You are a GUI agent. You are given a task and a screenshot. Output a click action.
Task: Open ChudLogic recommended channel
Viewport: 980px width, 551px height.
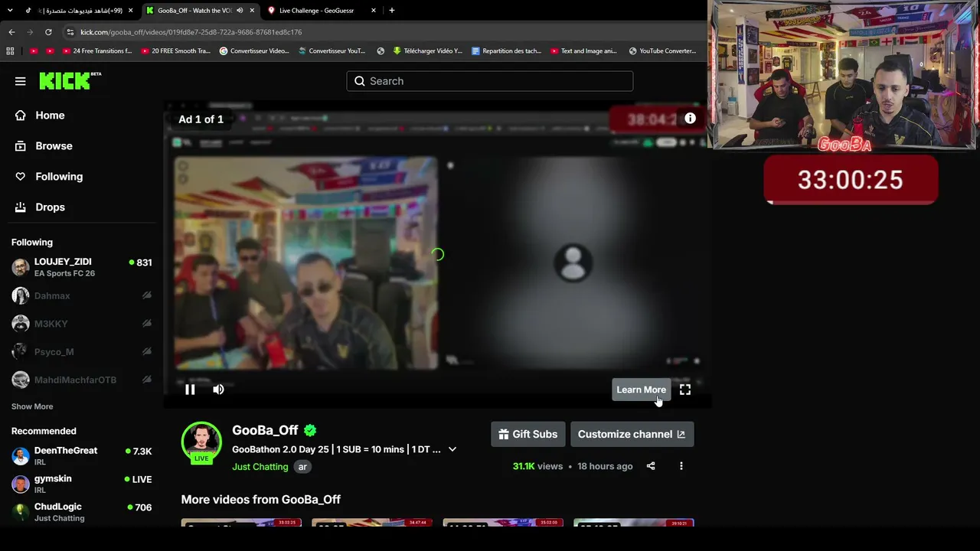tap(82, 512)
